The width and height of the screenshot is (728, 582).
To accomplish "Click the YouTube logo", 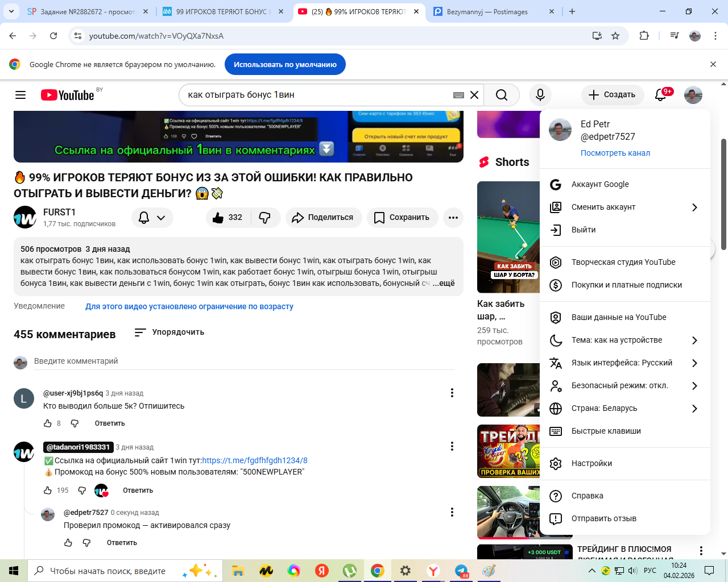I will [x=67, y=95].
